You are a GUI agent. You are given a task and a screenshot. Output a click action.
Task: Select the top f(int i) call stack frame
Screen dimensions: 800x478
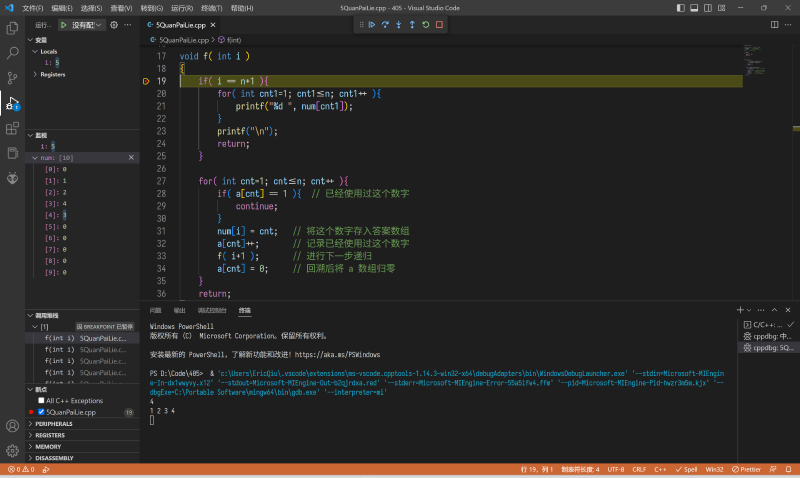(x=82, y=338)
